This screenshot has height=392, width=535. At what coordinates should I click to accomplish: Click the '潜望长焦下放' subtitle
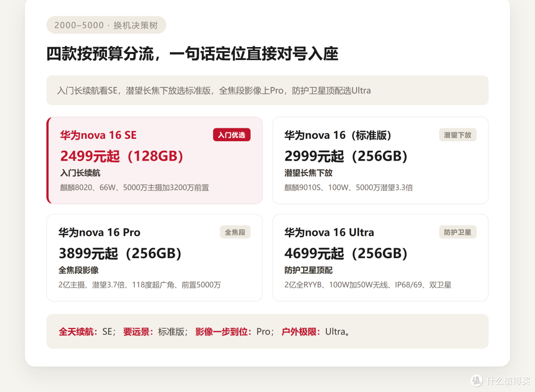click(x=309, y=173)
